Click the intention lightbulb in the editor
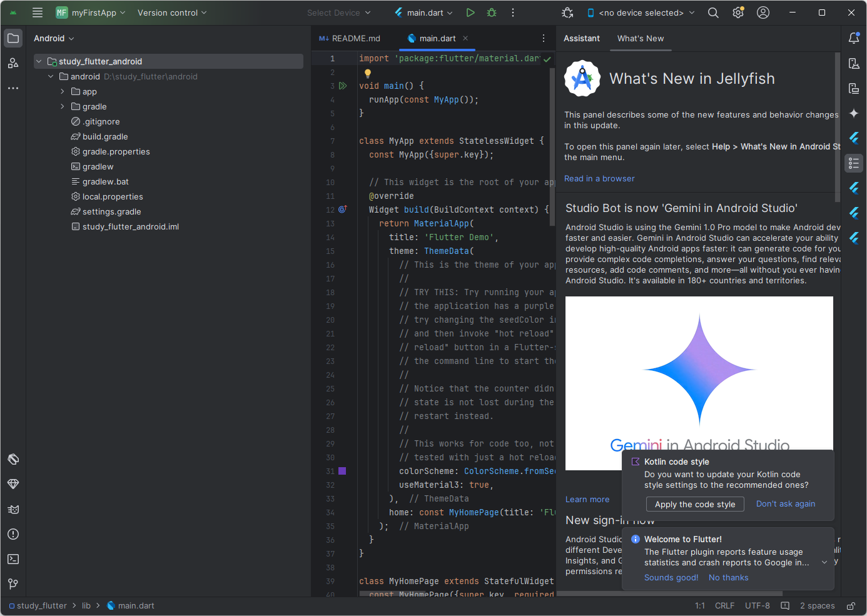 (368, 73)
